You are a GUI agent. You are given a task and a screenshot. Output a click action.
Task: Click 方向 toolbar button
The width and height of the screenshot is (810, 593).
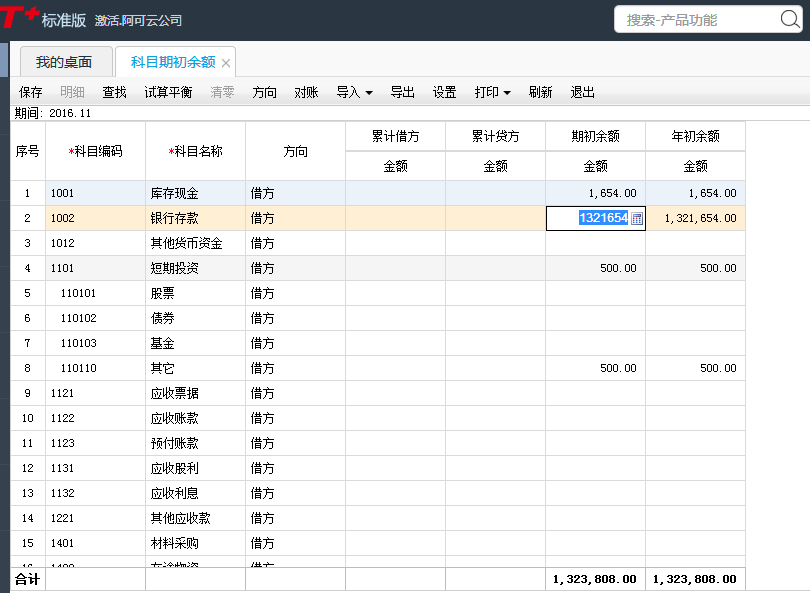tap(265, 92)
